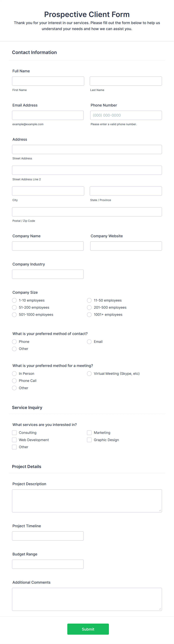This screenshot has height=644, width=174.
Task: Check the Consulting services checkbox
Action: pyautogui.click(x=14, y=433)
